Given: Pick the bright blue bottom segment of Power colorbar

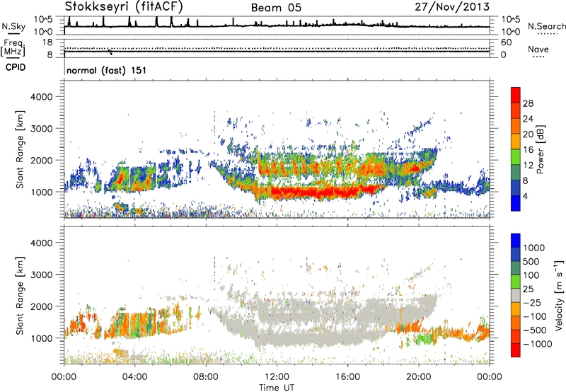Looking at the screenshot, I should [x=516, y=204].
